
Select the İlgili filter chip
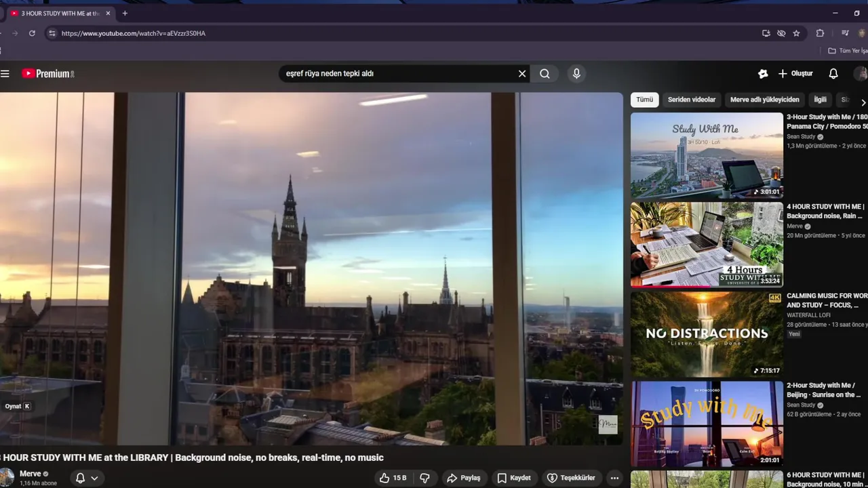[x=821, y=100]
